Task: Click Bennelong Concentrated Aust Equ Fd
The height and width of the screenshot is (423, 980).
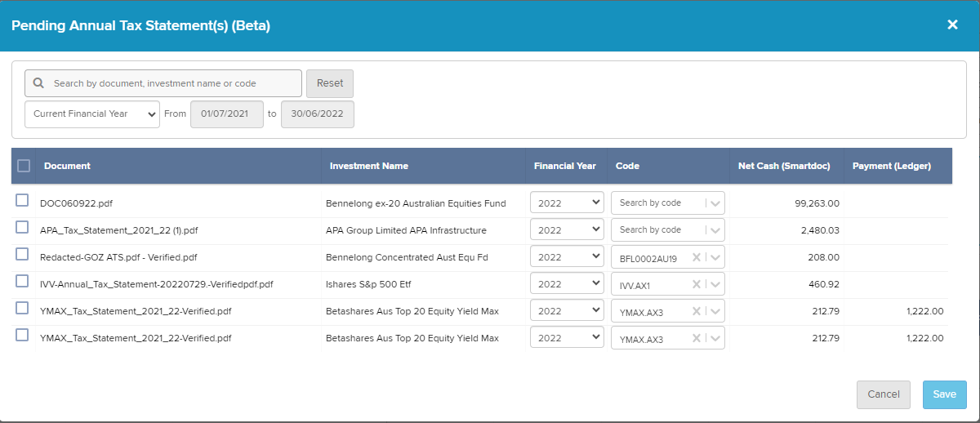Action: click(x=407, y=257)
